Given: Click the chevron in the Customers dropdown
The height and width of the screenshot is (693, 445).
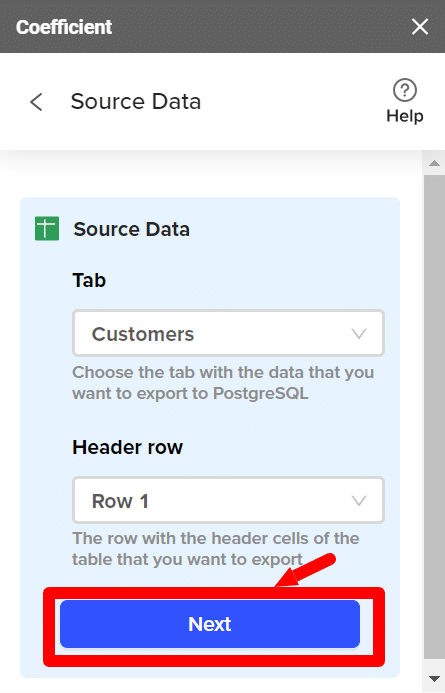Looking at the screenshot, I should [x=359, y=334].
